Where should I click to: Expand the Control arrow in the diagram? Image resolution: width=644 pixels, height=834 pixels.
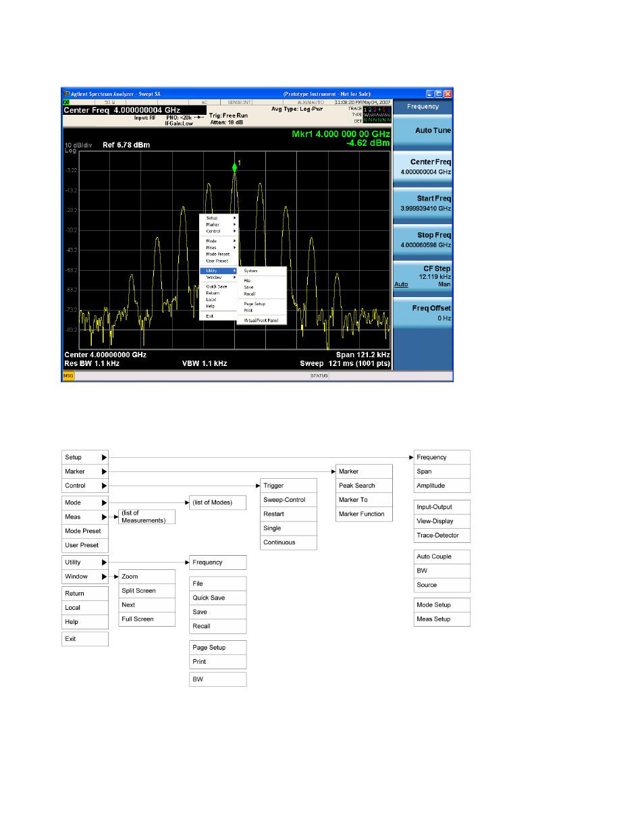coord(104,486)
